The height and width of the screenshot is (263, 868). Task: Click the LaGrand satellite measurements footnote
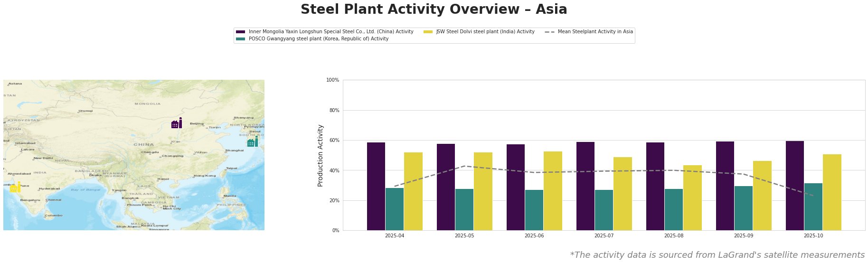pos(717,255)
